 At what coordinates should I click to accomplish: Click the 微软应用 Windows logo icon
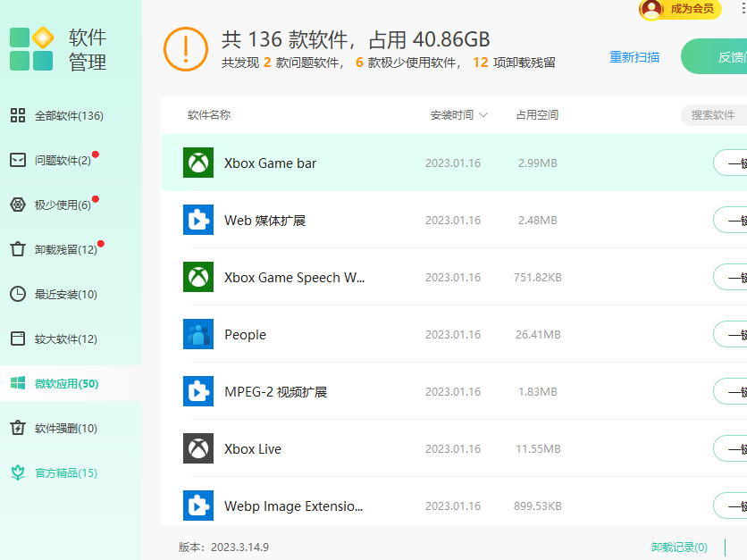18,383
